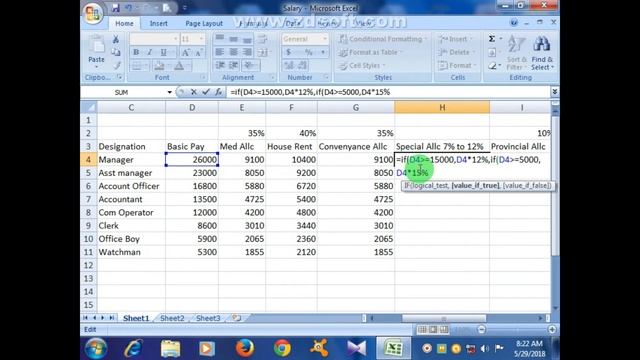
Task: Click the Fill Color bucket icon
Action: pos(160,66)
